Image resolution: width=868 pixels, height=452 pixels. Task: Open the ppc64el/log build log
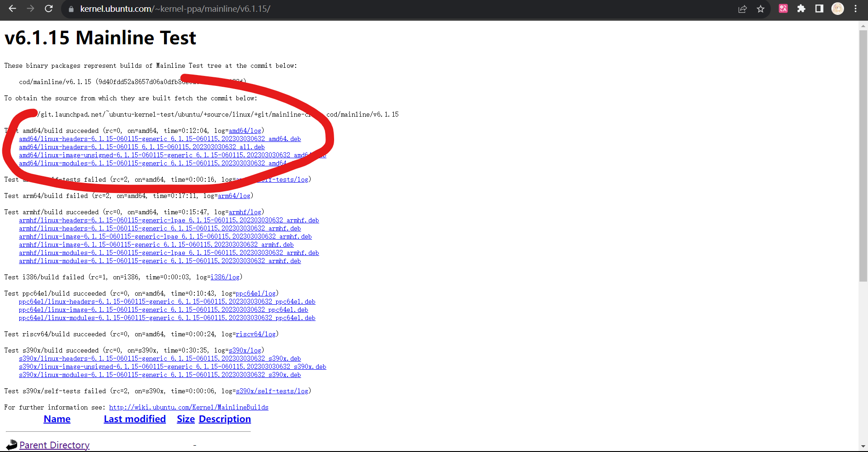(x=255, y=293)
